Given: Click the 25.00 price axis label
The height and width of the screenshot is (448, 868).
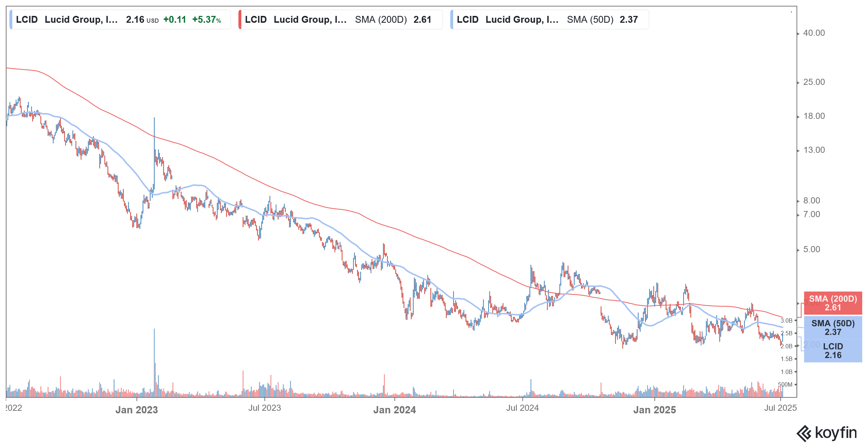Looking at the screenshot, I should [x=814, y=82].
